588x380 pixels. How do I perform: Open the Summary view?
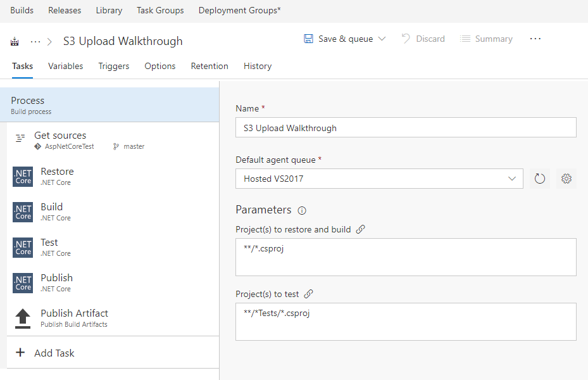486,39
